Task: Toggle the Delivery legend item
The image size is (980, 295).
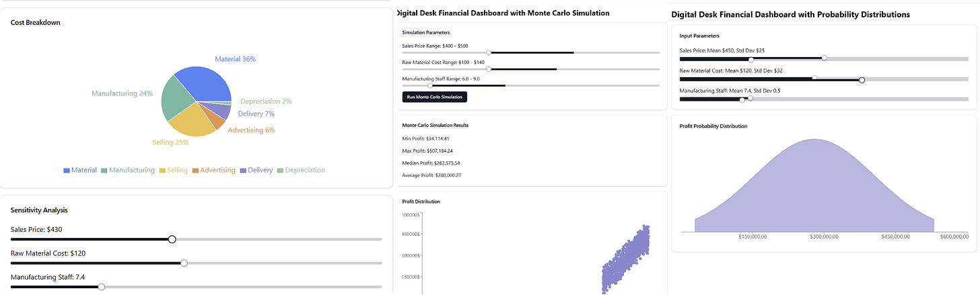Action: click(256, 171)
